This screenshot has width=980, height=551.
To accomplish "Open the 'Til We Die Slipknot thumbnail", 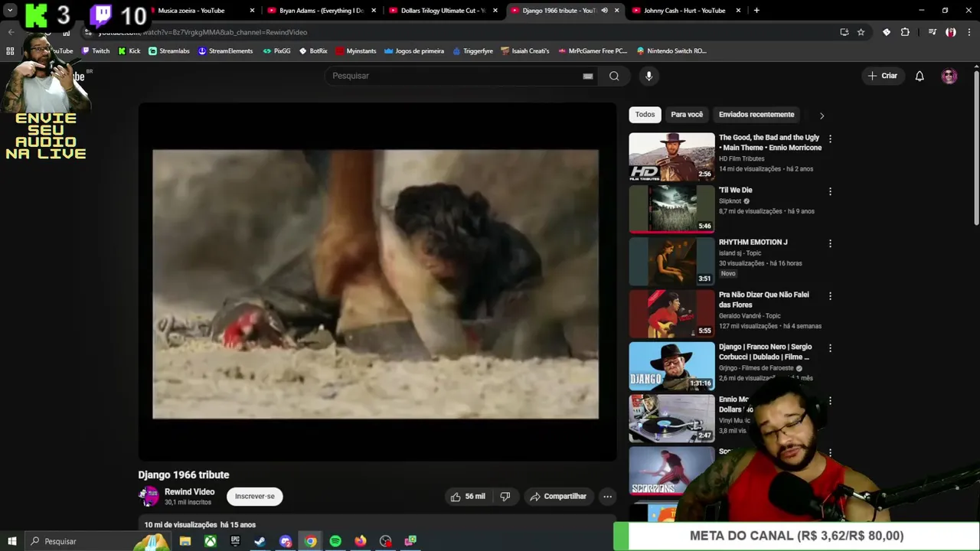I will click(x=671, y=209).
